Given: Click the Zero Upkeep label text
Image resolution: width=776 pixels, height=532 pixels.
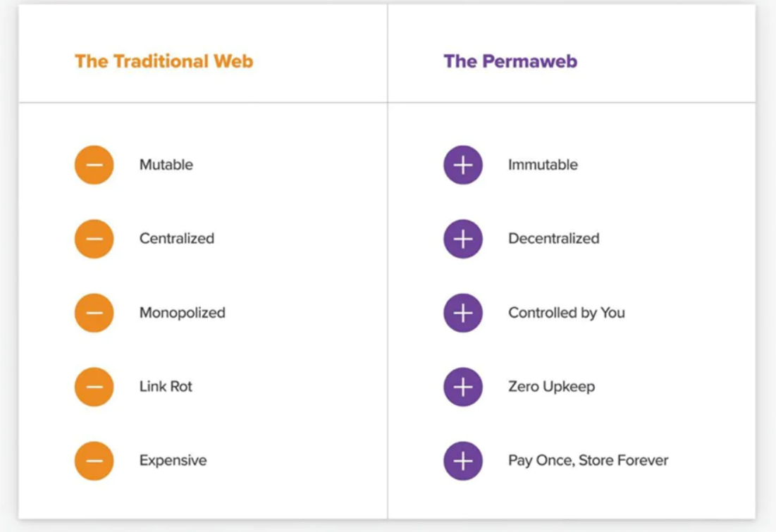Looking at the screenshot, I should (552, 387).
